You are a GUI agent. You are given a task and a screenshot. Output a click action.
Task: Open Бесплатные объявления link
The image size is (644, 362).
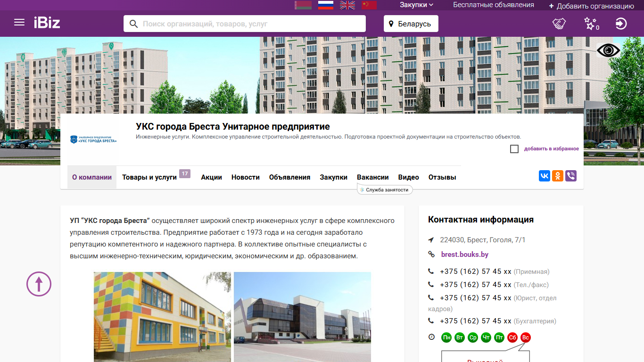(494, 5)
